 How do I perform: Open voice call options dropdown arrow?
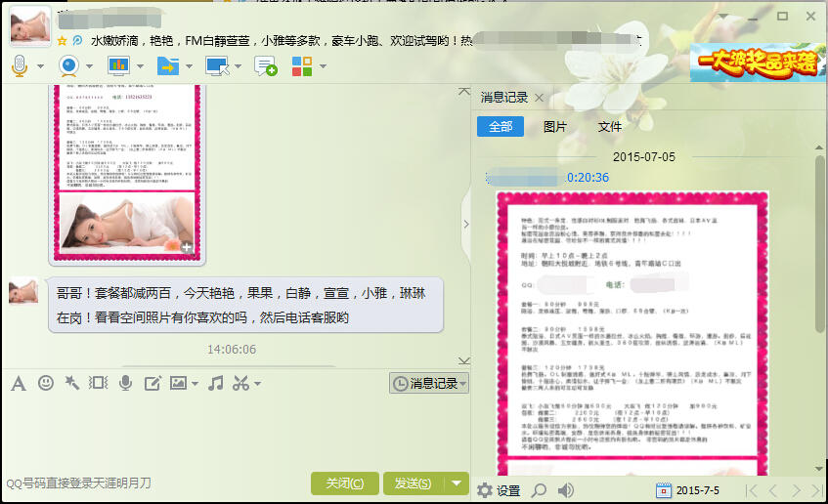pos(40,66)
